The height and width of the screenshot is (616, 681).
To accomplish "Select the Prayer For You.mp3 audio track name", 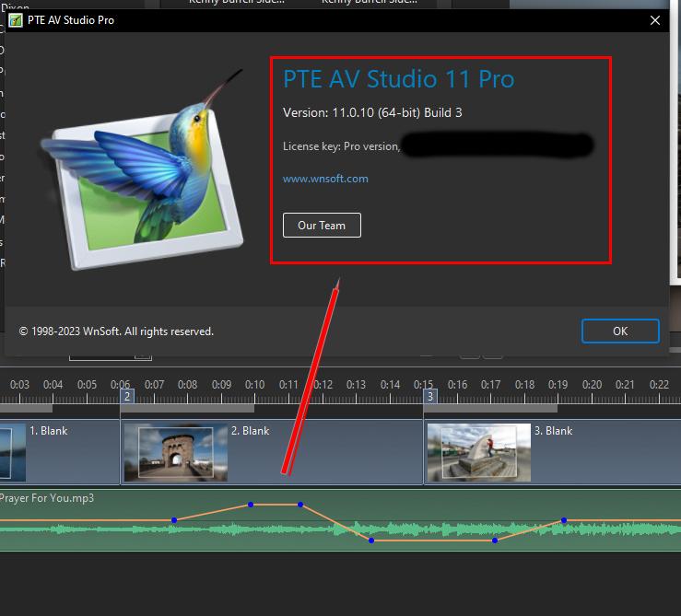I will click(x=46, y=498).
